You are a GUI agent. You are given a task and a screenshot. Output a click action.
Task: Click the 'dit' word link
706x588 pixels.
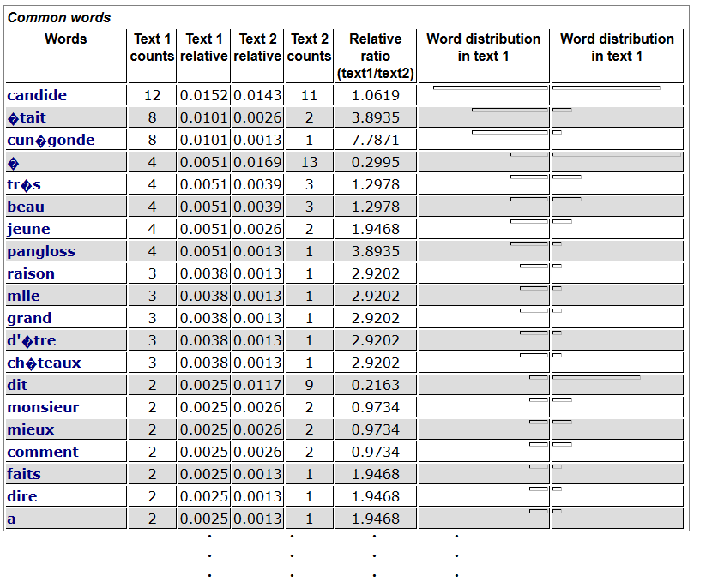coord(17,385)
